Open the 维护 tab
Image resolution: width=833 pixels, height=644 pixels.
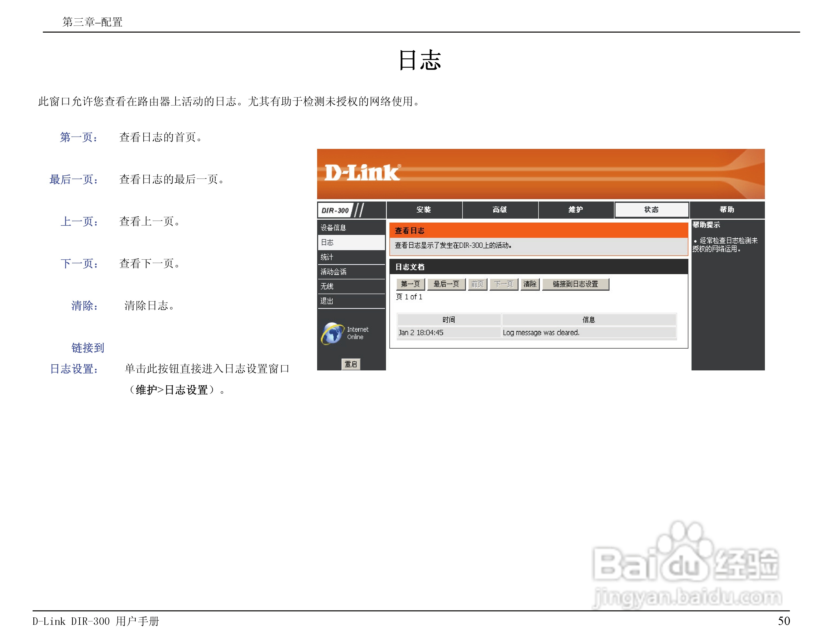(x=576, y=209)
